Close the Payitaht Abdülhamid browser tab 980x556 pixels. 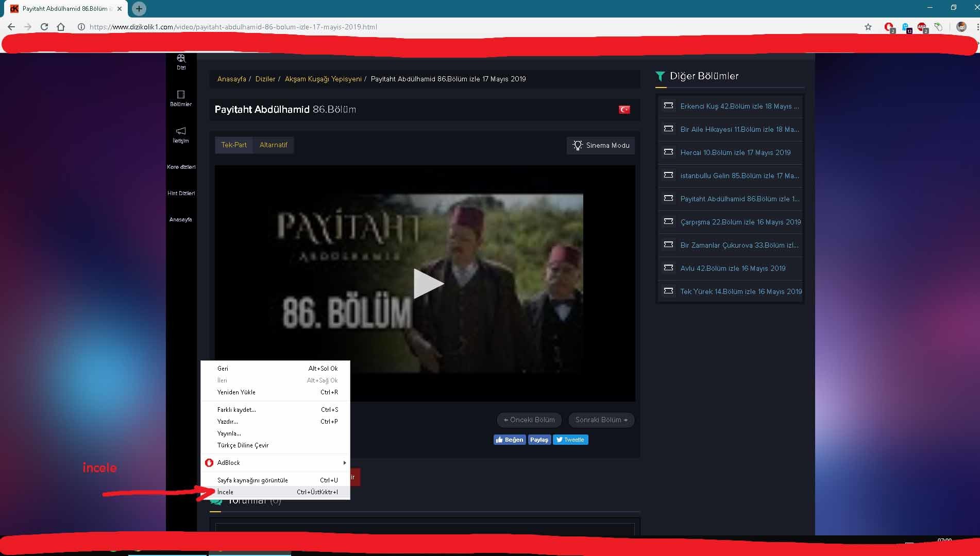pyautogui.click(x=120, y=9)
